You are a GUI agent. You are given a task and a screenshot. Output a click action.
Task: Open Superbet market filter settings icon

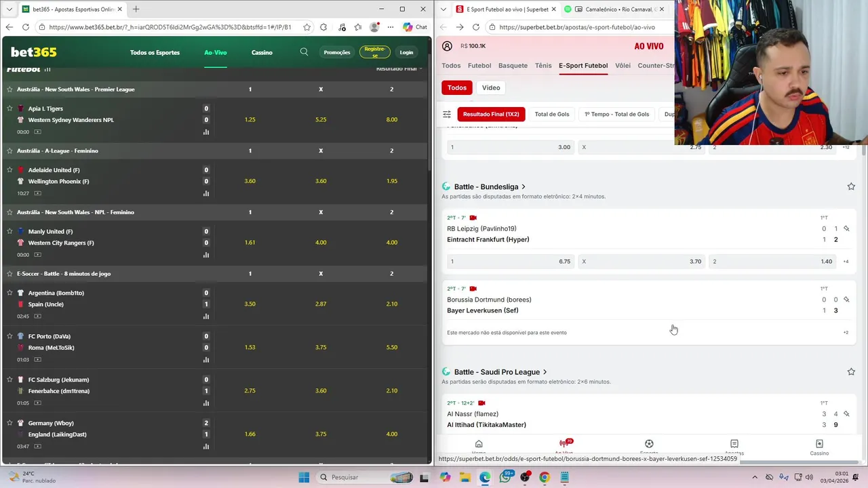coord(447,115)
